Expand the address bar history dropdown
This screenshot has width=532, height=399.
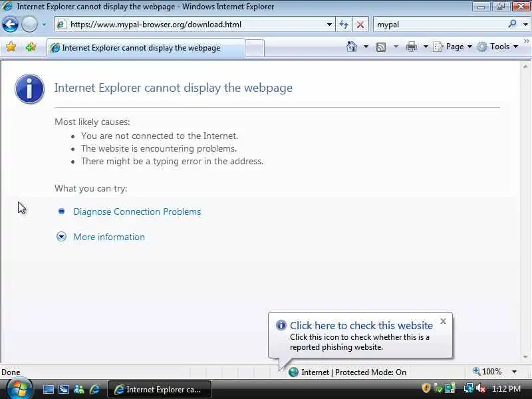329,25
